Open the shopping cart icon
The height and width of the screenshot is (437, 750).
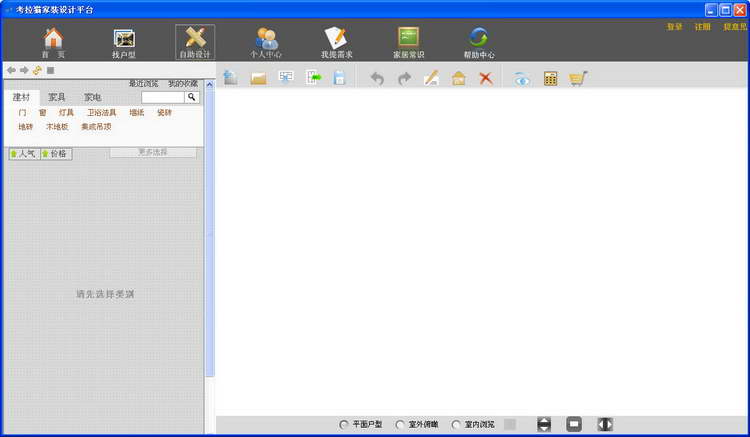coord(578,78)
